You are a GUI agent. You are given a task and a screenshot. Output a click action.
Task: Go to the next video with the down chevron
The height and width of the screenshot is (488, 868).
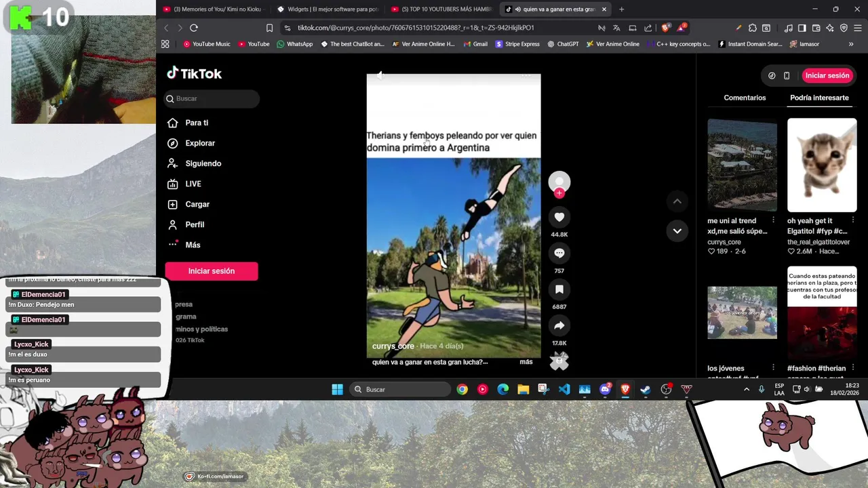[x=677, y=231]
